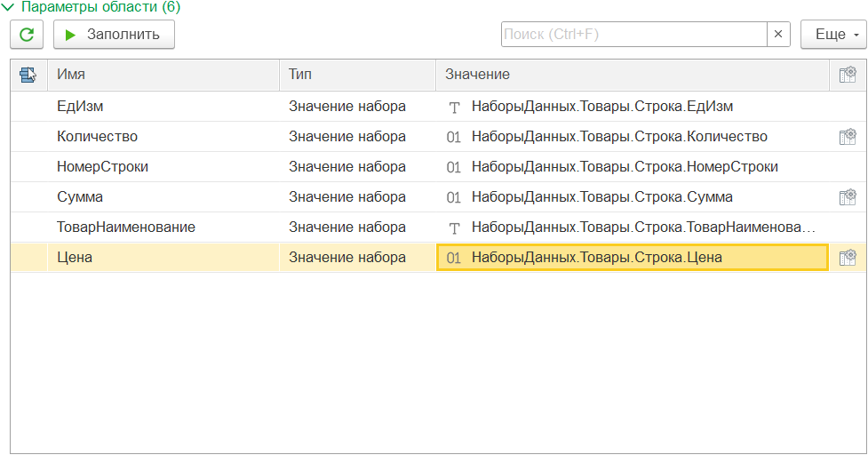Click the row-selection icon in the table header
The width and height of the screenshot is (868, 455).
point(28,74)
